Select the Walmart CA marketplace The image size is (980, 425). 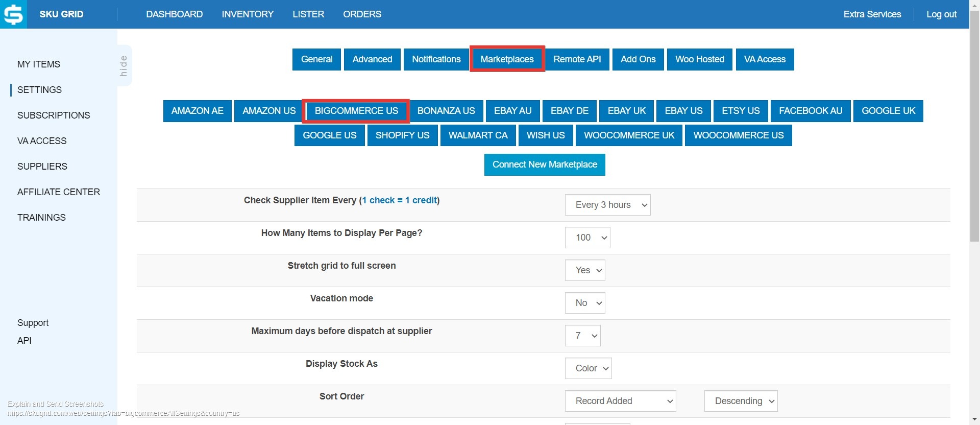click(478, 135)
